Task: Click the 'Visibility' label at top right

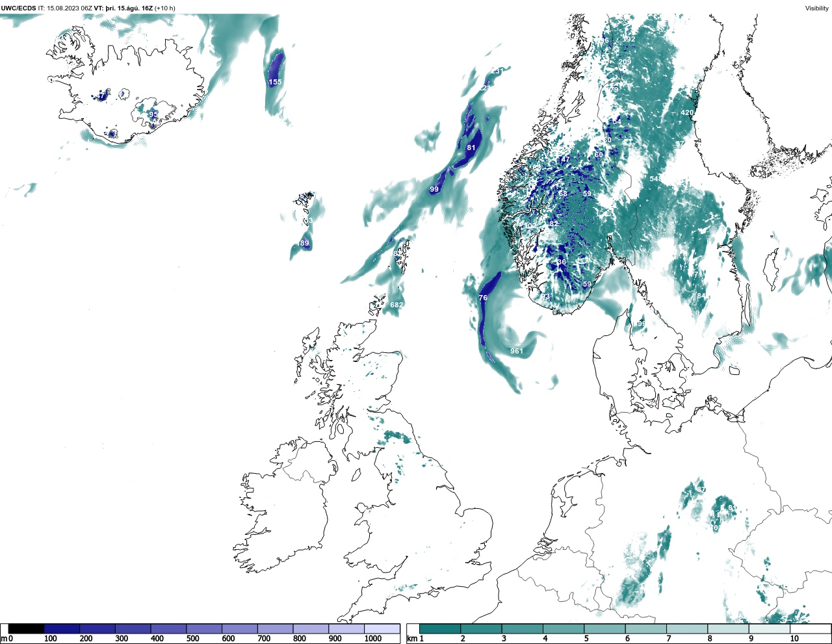Action: pyautogui.click(x=817, y=8)
